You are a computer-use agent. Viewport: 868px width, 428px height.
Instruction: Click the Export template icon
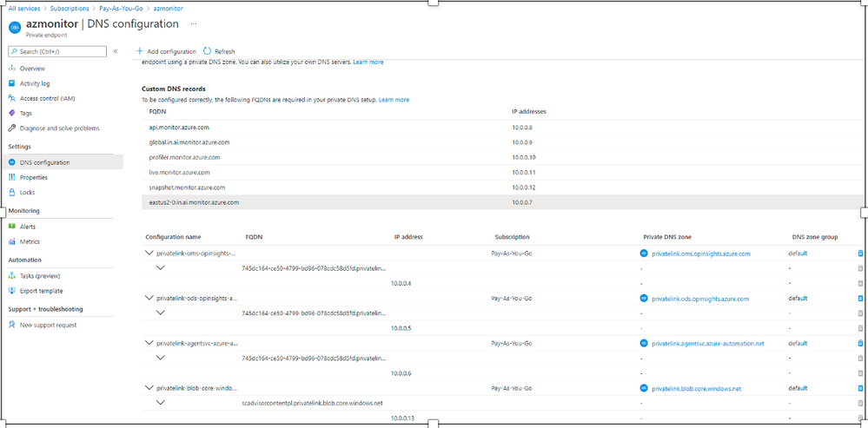click(x=11, y=291)
